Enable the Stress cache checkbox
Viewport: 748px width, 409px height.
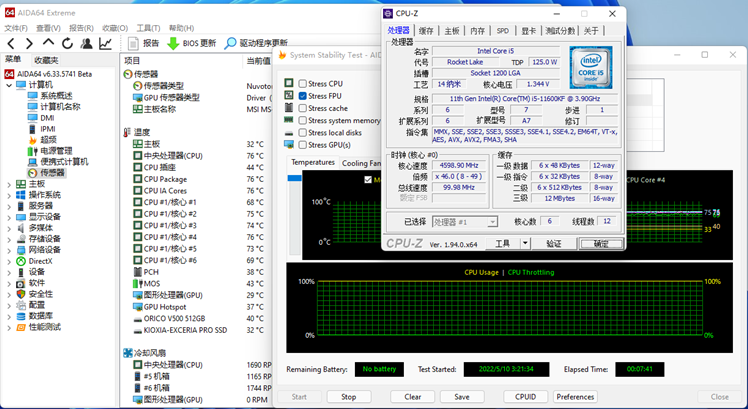(302, 108)
